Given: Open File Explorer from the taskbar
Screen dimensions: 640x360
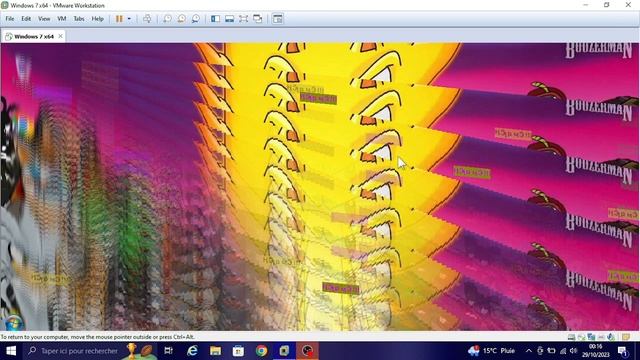Looking at the screenshot, I should click(215, 351).
